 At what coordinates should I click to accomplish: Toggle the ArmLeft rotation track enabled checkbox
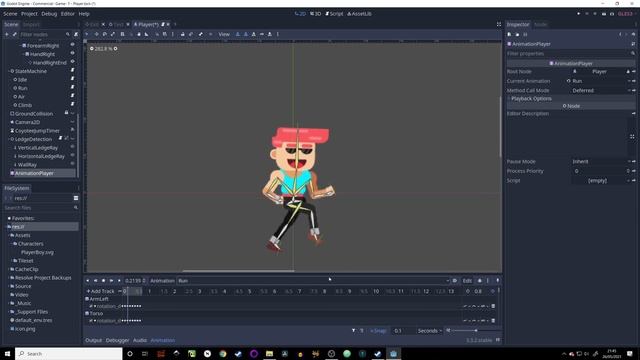point(91,306)
